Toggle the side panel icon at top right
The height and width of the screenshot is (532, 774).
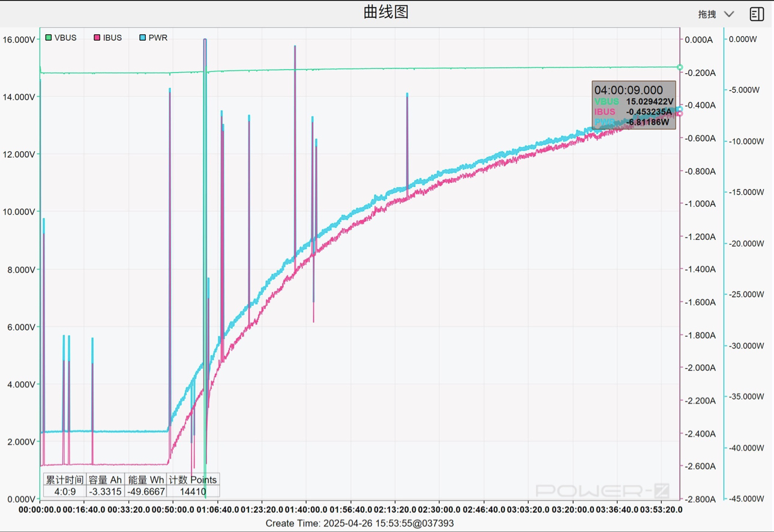click(x=757, y=14)
